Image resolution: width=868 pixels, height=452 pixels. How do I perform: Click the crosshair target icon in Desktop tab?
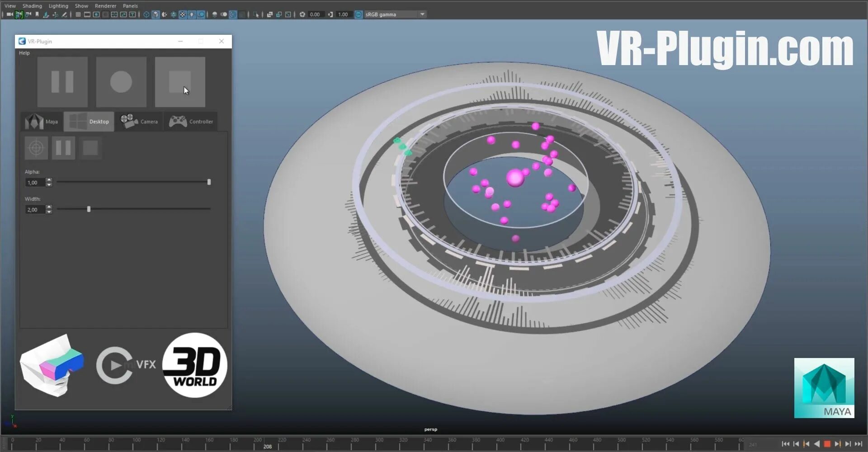tap(36, 148)
